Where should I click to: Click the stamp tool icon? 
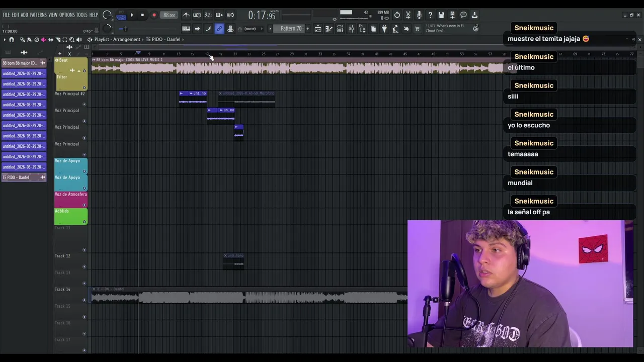(230, 29)
